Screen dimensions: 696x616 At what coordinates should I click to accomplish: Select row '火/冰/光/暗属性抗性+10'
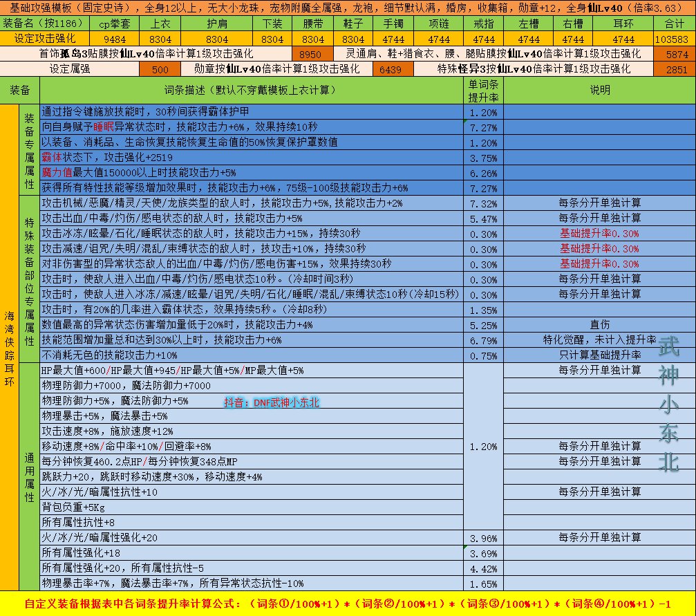click(251, 492)
